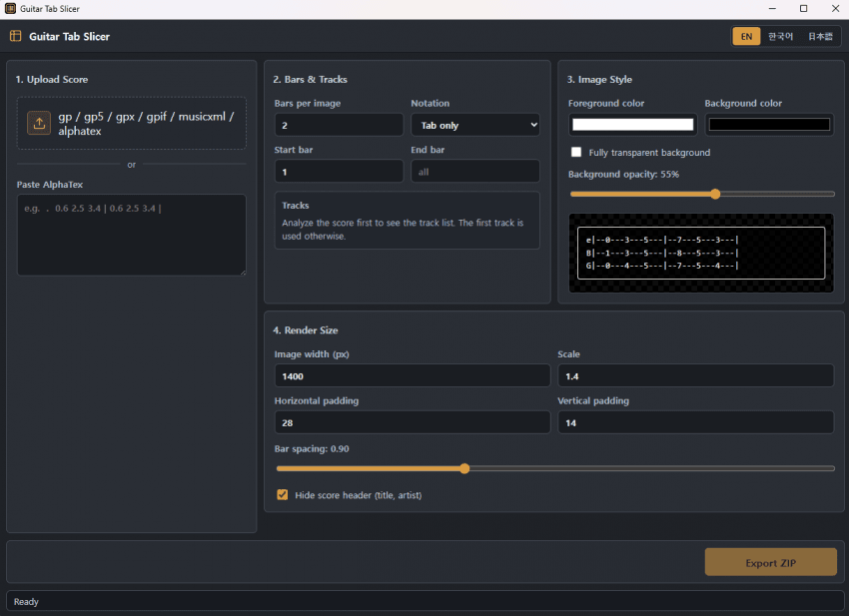Open the Notation dropdown set to Tab only
Viewport: 849px width, 616px height.
point(474,125)
